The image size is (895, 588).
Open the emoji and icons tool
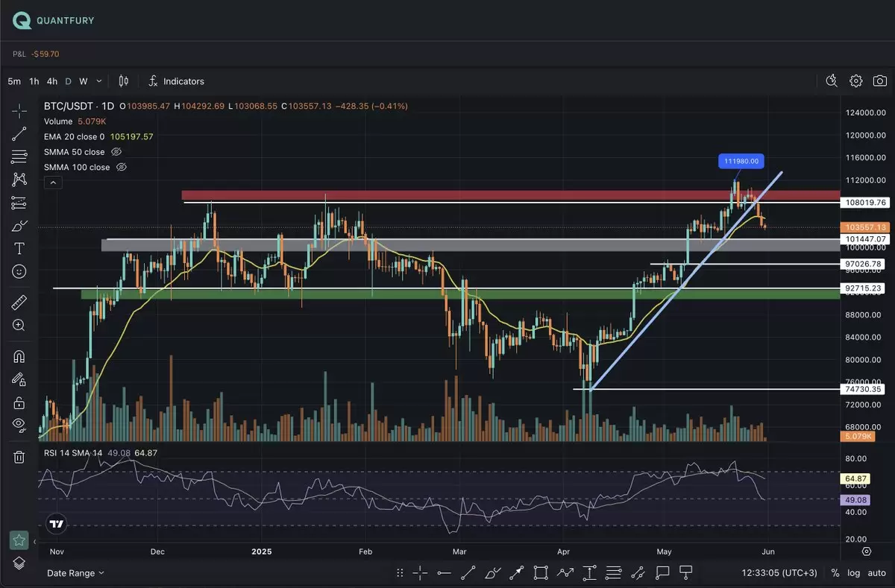(19, 271)
